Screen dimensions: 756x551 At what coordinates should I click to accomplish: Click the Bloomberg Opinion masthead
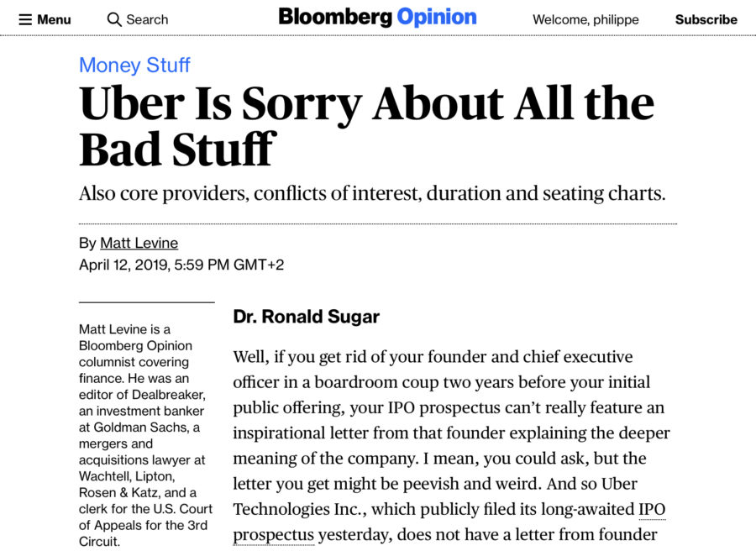point(377,17)
